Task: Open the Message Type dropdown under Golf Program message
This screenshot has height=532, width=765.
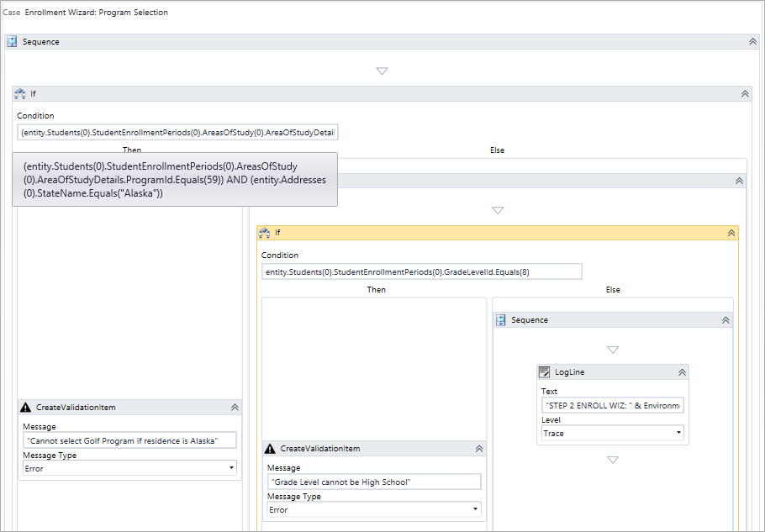Action: coord(234,467)
